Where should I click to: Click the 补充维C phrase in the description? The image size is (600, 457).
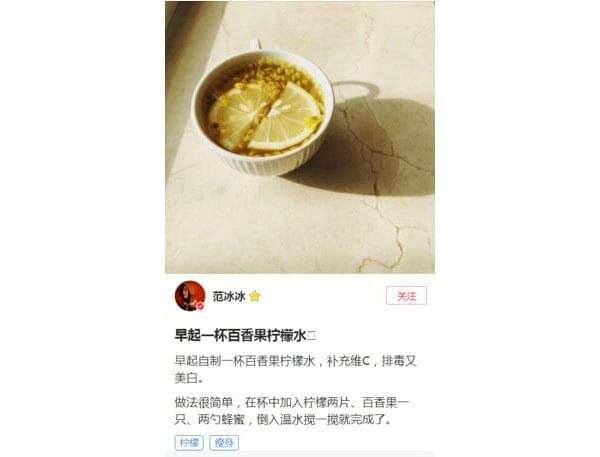(x=348, y=361)
